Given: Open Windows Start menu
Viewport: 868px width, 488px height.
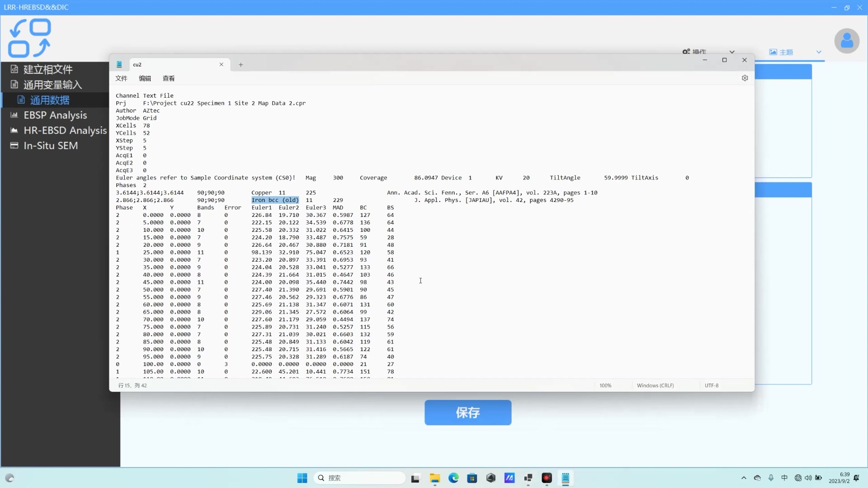Looking at the screenshot, I should (x=302, y=478).
